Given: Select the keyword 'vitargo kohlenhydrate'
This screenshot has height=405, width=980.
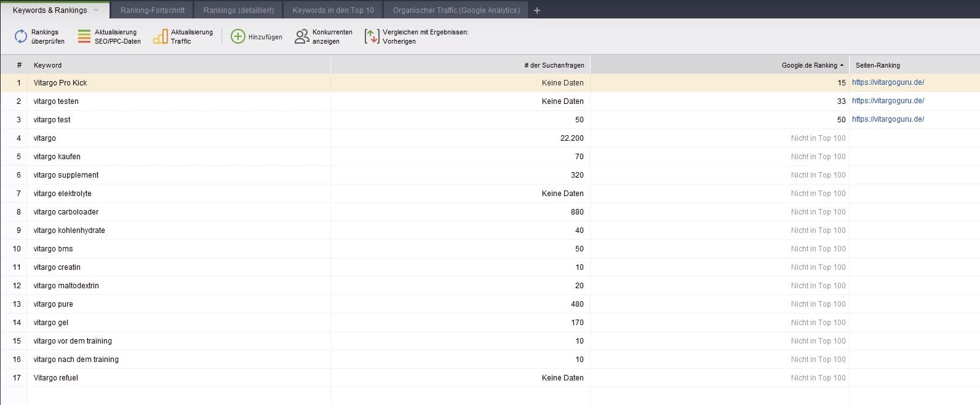Looking at the screenshot, I should pyautogui.click(x=69, y=230).
